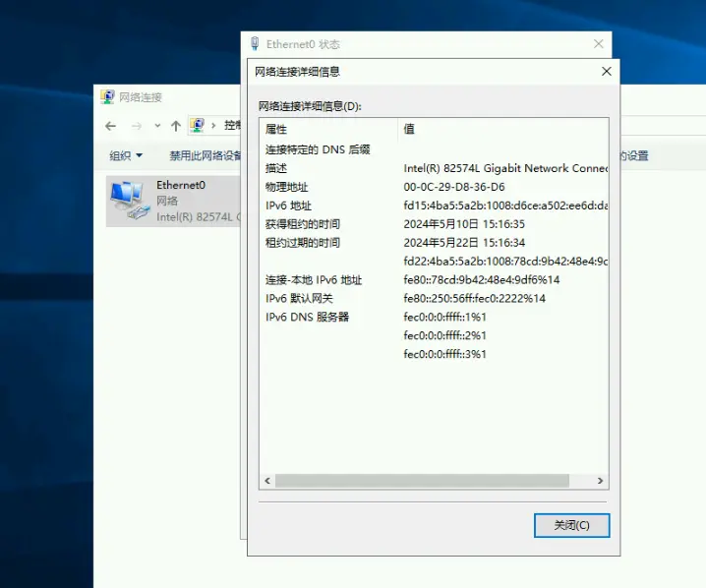Click the 关闭(C) button
Image resolution: width=706 pixels, height=588 pixels.
click(571, 525)
